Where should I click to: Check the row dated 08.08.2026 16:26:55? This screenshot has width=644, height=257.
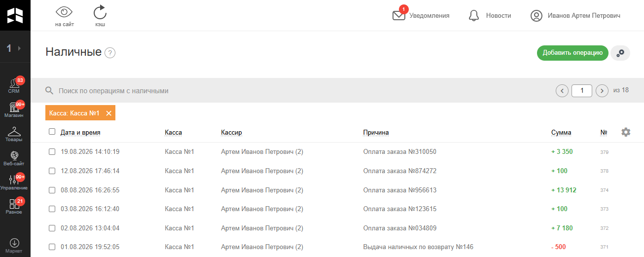coord(52,190)
